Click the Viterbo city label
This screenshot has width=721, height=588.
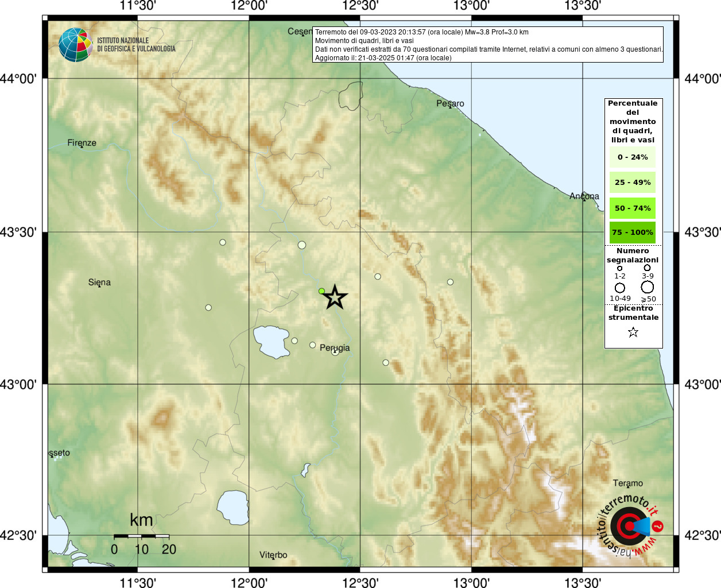[x=273, y=555]
